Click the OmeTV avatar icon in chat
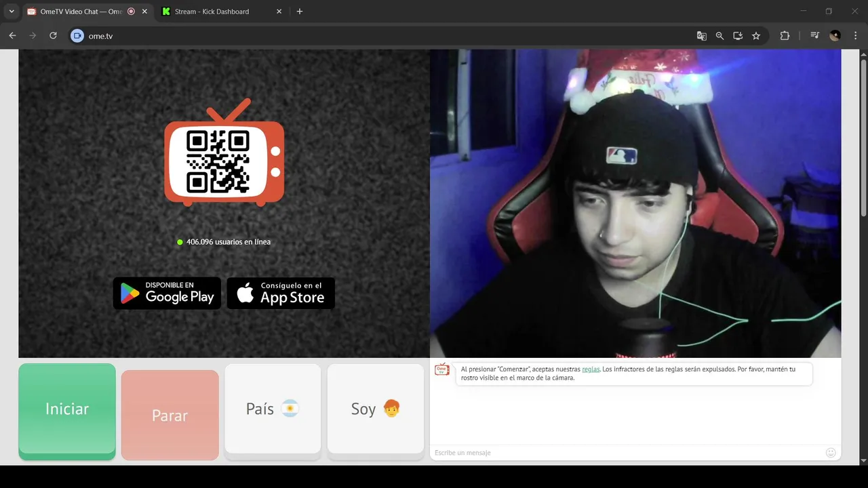Image resolution: width=868 pixels, height=488 pixels. pyautogui.click(x=442, y=369)
